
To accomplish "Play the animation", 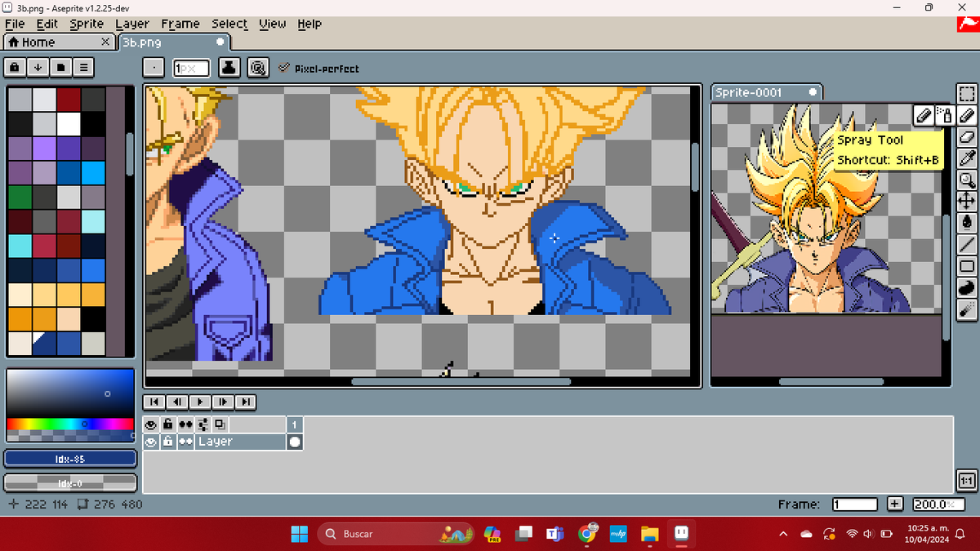I will point(200,402).
